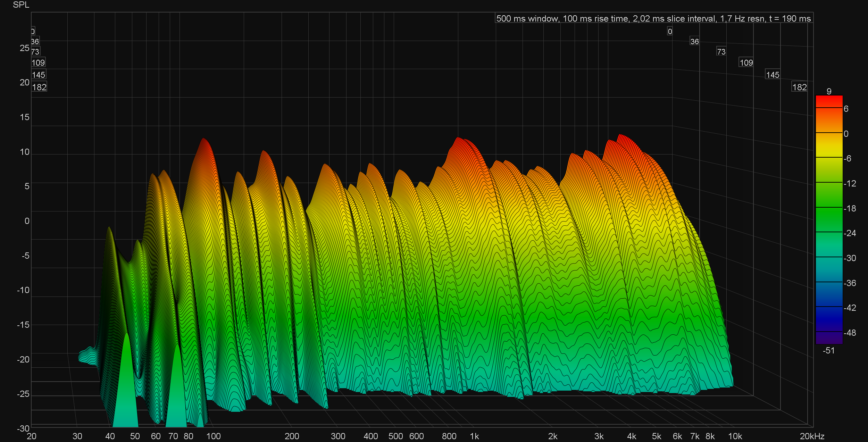This screenshot has width=868, height=442.
Task: Click the purple bottom of color scale
Action: [829, 338]
